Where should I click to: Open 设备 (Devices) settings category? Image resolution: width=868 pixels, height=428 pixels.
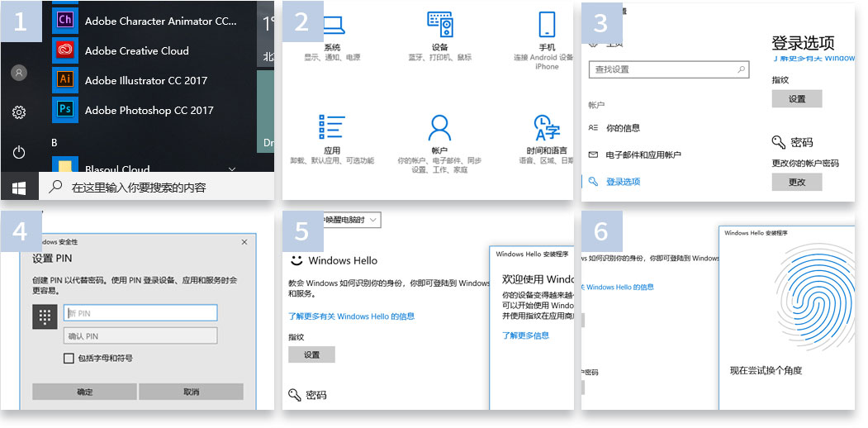coord(439,36)
